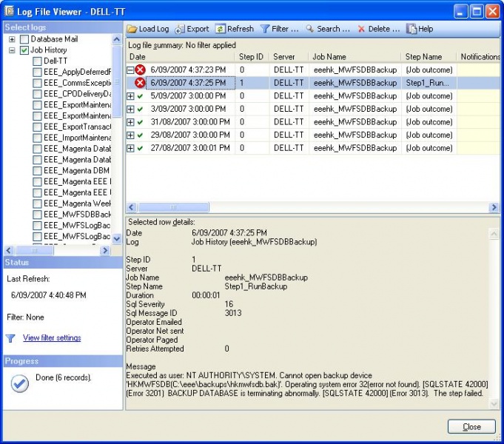504x444 pixels.
Task: Click the Search magnifier toolbar icon
Action: 310,29
